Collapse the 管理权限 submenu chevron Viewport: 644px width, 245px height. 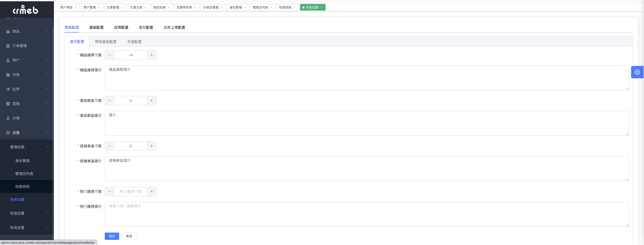click(x=47, y=147)
